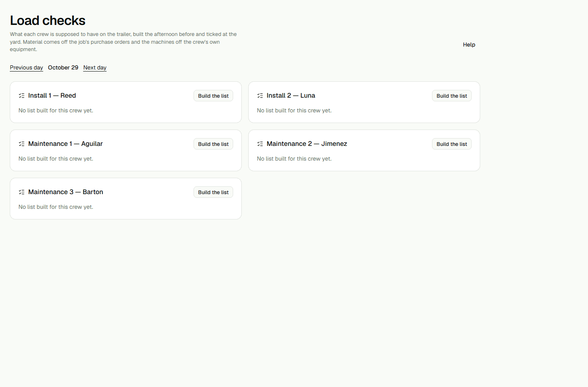Click the checklist icon beside Maintenance 1 — Aguilar
Image resolution: width=588 pixels, height=387 pixels.
[x=22, y=144]
